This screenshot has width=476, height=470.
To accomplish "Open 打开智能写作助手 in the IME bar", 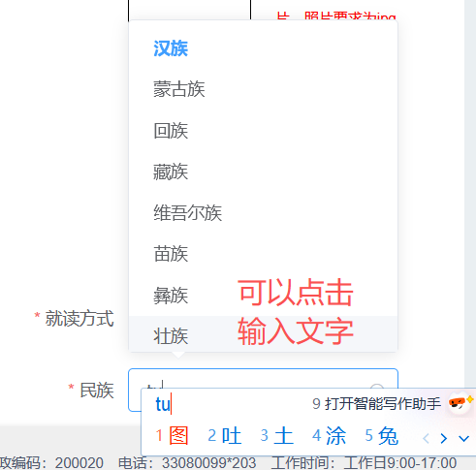I will [x=376, y=403].
